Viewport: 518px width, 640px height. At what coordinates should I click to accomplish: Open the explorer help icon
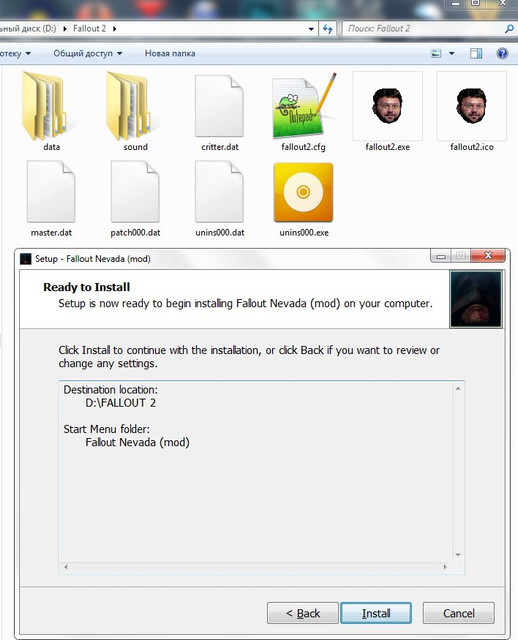[502, 53]
